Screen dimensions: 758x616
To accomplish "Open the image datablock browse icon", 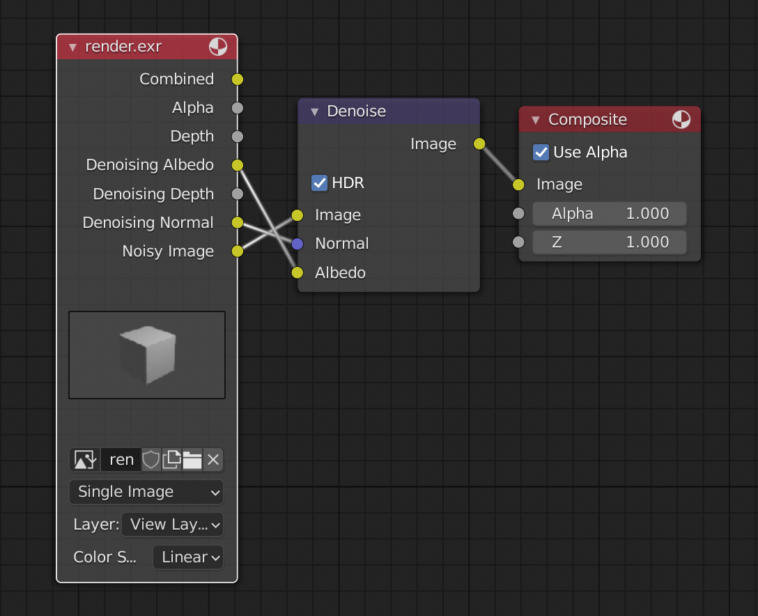I will (85, 460).
